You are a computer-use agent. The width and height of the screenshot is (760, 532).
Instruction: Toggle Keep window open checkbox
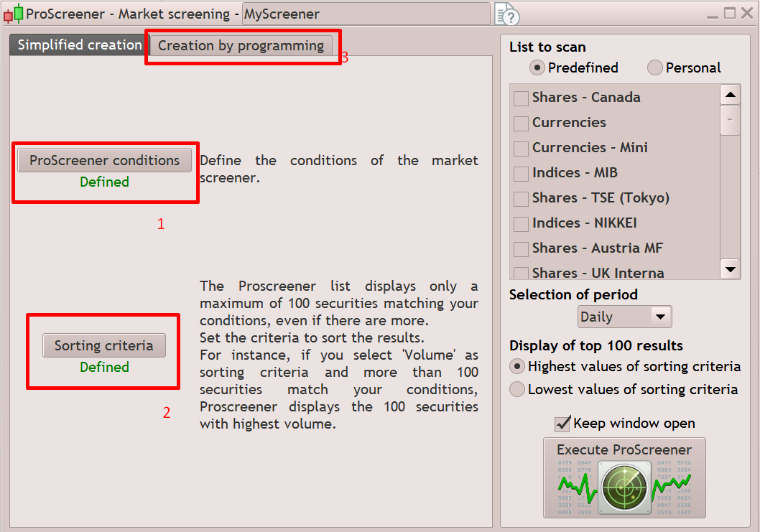tap(562, 424)
